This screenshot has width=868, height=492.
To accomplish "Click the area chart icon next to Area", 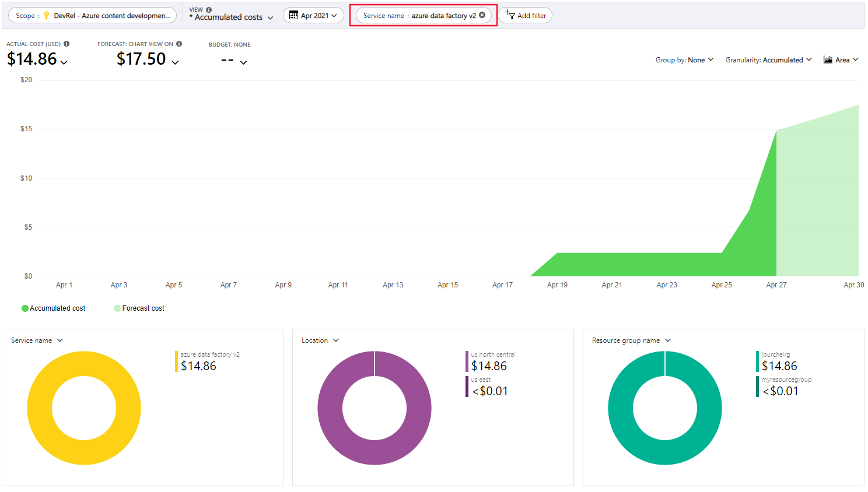I will pyautogui.click(x=827, y=59).
